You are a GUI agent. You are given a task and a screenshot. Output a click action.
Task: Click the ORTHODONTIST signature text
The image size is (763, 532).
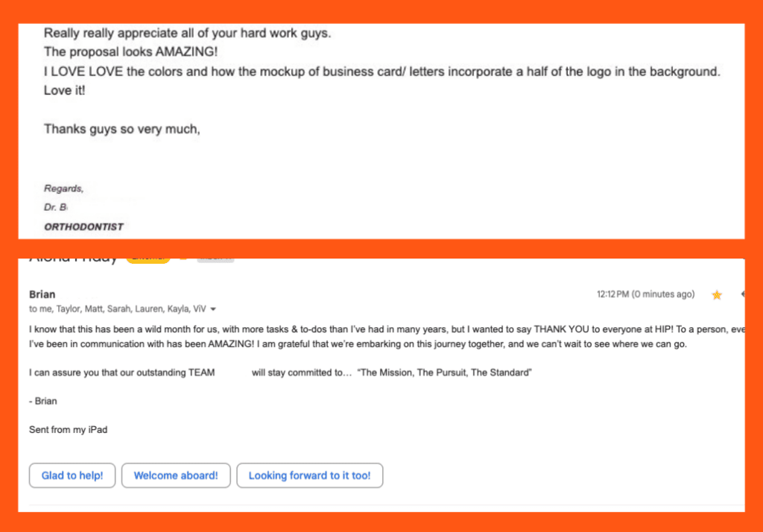pyautogui.click(x=83, y=227)
